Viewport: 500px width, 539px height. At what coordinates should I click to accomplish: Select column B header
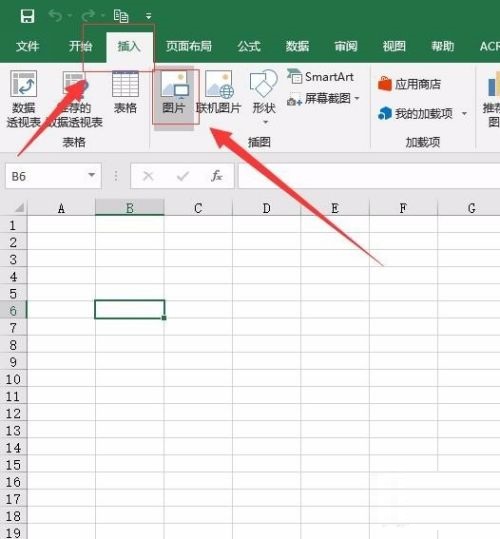click(130, 208)
